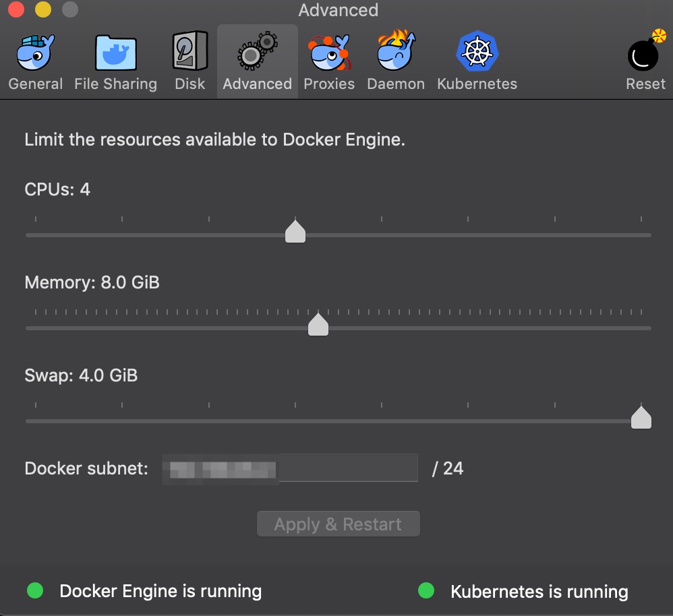
Task: Click the first tick on the CPUs slider
Action: click(x=35, y=218)
